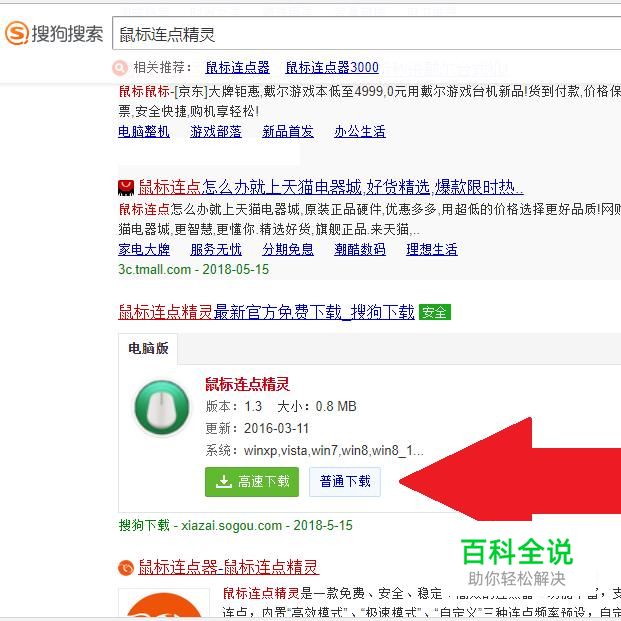Click the 更新: 2016-03-11 text
The width and height of the screenshot is (621, 621).
click(257, 429)
